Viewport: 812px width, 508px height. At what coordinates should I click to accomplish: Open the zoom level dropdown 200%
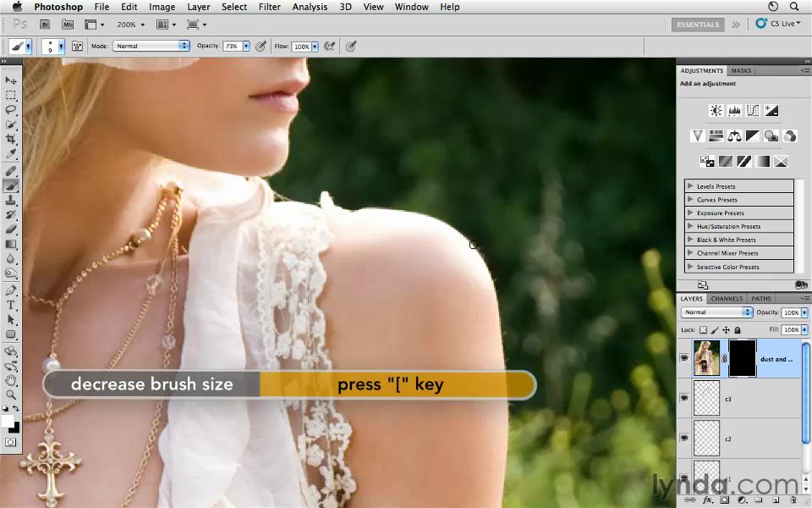[130, 25]
